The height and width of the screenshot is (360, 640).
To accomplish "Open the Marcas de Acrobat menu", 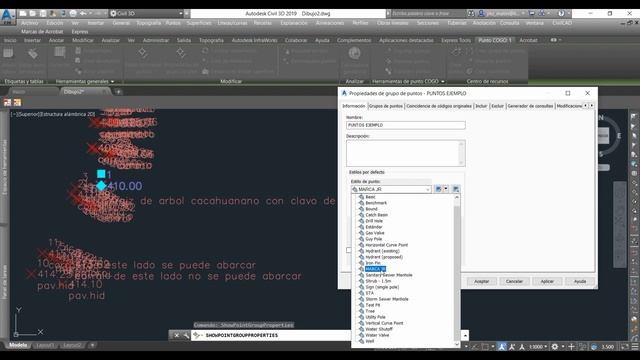I will tap(42, 31).
